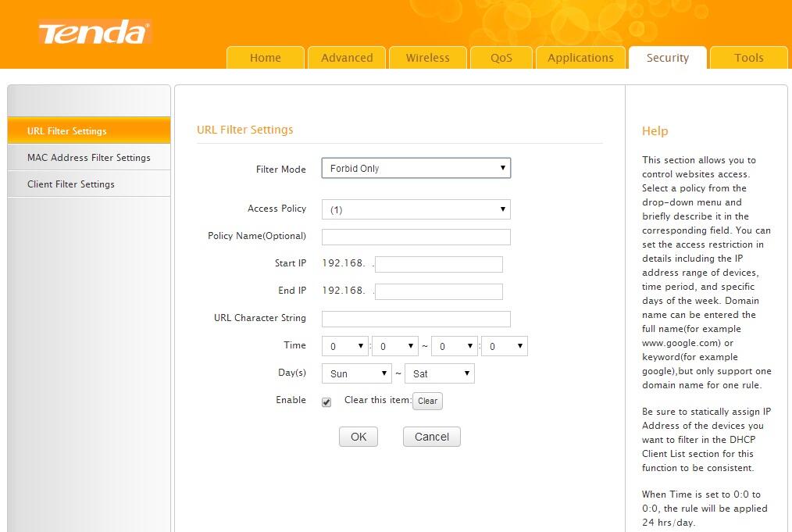The width and height of the screenshot is (792, 532).
Task: Open the start hour Time dropdown
Action: click(345, 346)
